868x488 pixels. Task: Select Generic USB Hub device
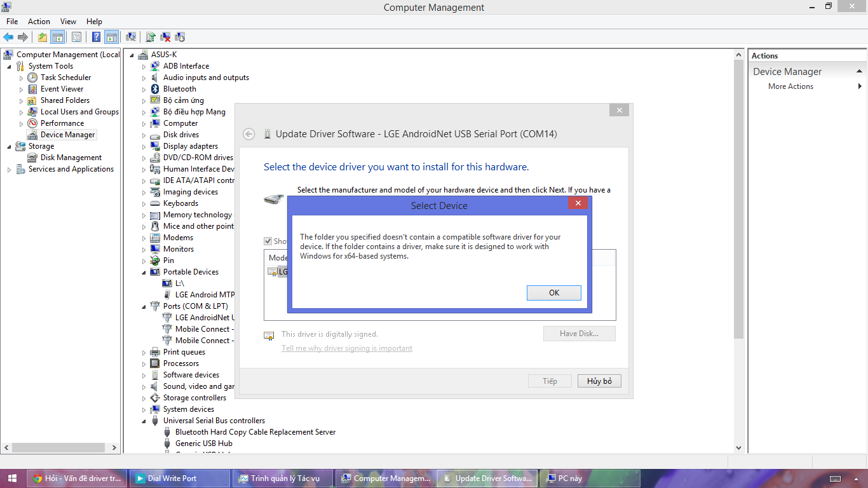tap(204, 444)
